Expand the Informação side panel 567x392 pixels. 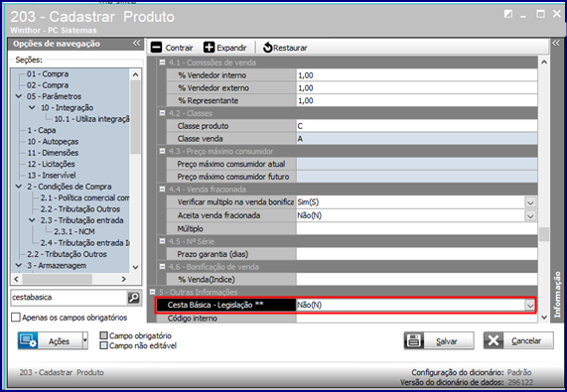556,44
